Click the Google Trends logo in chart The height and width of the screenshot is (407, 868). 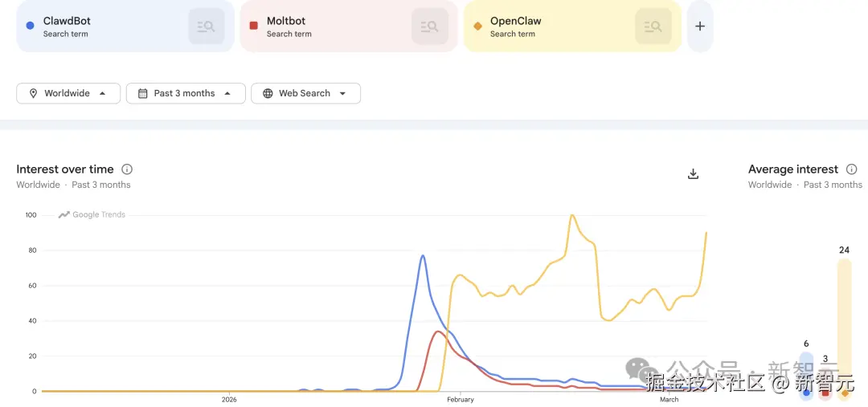[92, 214]
